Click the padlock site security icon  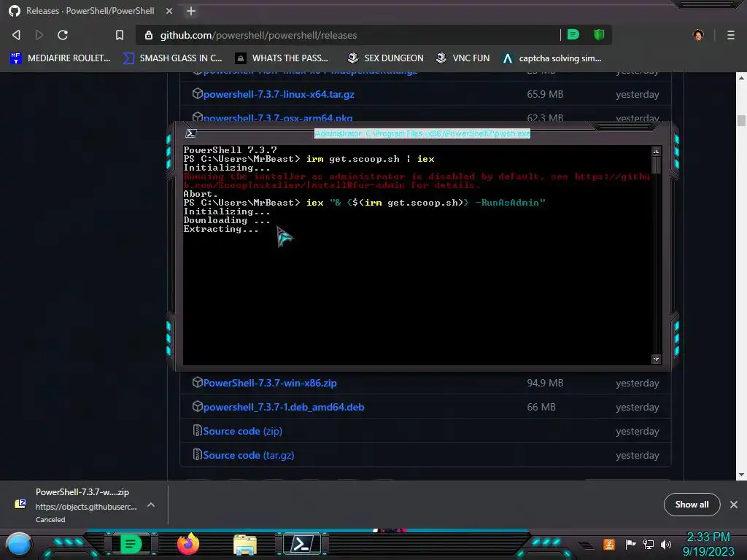click(x=149, y=35)
